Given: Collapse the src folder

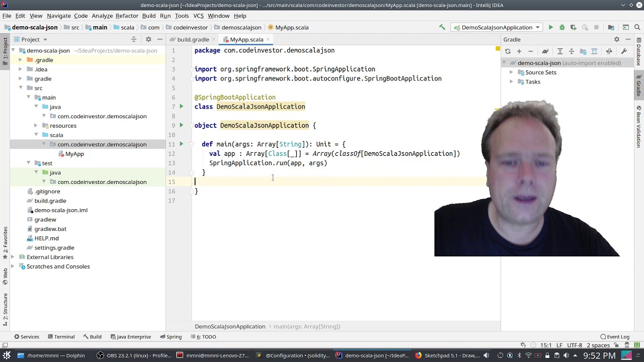Looking at the screenshot, I should [x=21, y=88].
